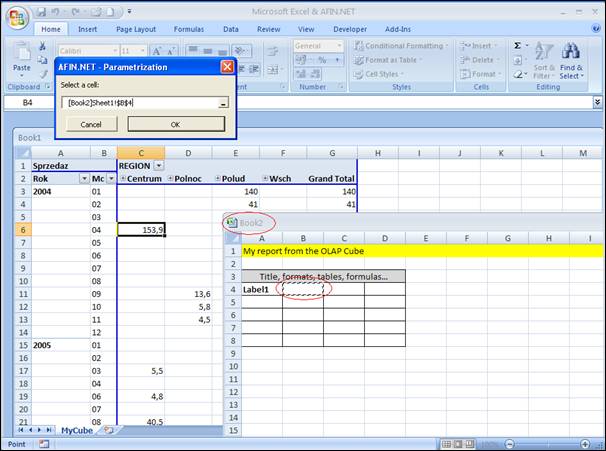Expand the Polnoc column group

(x=170, y=178)
